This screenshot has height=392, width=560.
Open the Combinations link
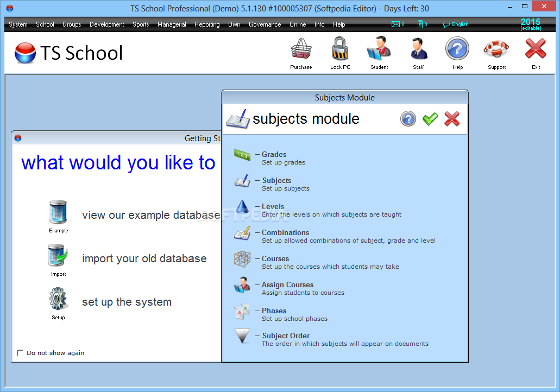coord(285,232)
